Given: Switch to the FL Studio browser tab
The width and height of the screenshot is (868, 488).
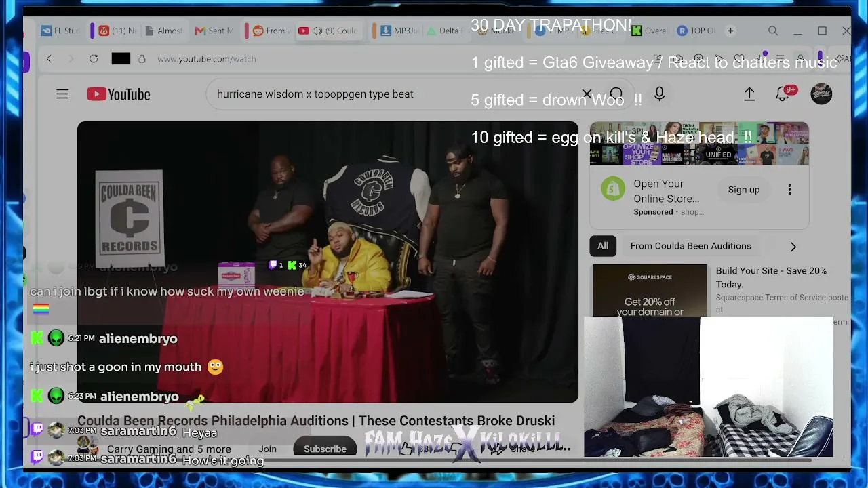Looking at the screenshot, I should click(60, 30).
